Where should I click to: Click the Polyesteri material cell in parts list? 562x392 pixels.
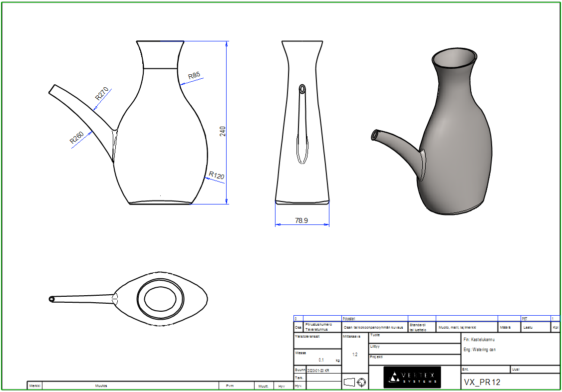click(348, 318)
